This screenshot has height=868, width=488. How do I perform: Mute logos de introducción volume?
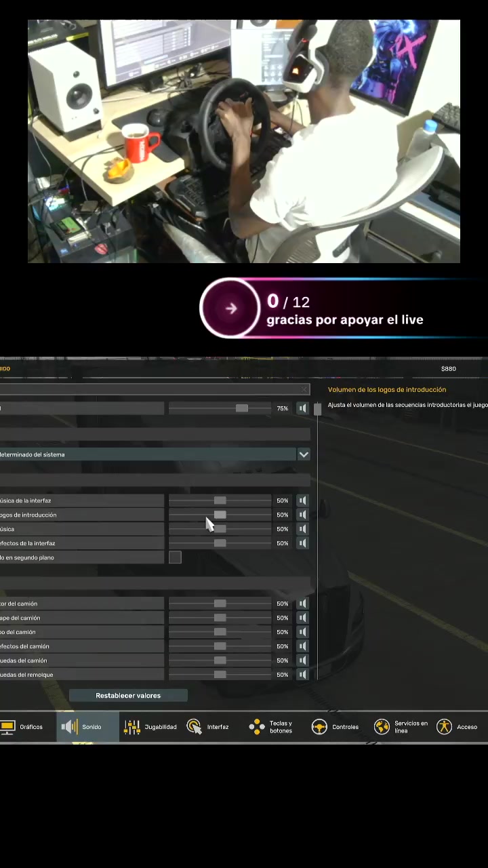click(303, 515)
